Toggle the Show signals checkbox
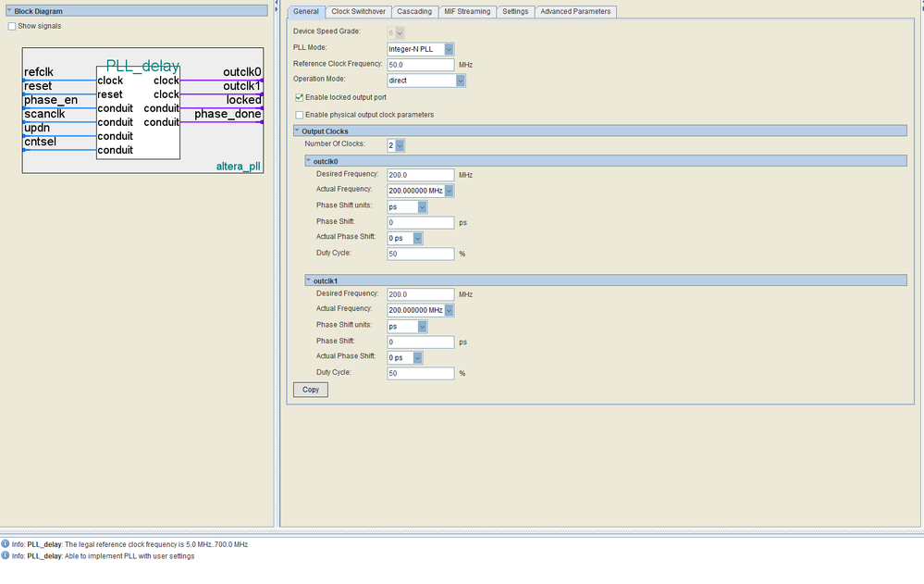Image resolution: width=924 pixels, height=584 pixels. (12, 26)
